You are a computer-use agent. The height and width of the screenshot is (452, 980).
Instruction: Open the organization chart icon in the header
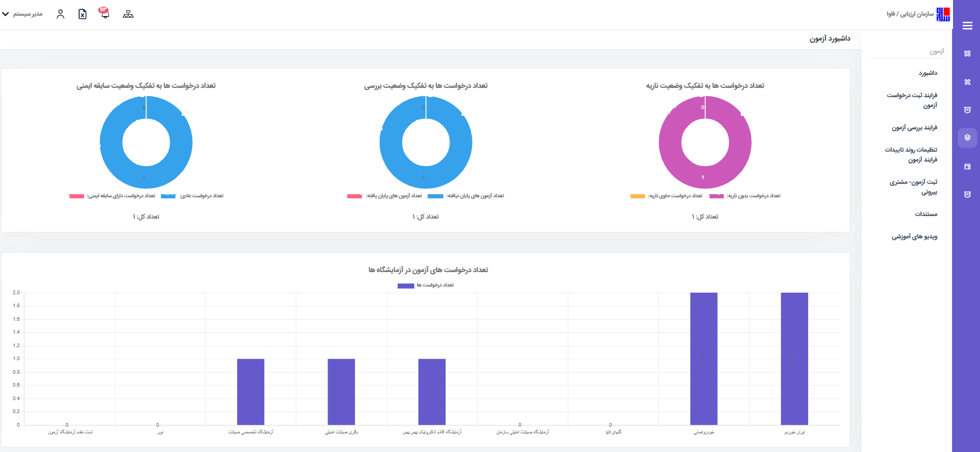pyautogui.click(x=128, y=14)
